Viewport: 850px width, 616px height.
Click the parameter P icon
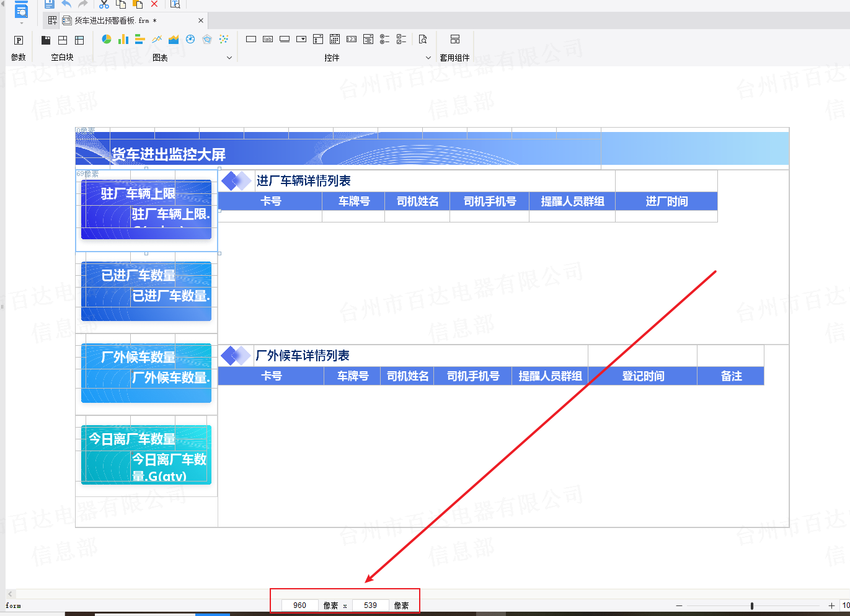click(19, 40)
